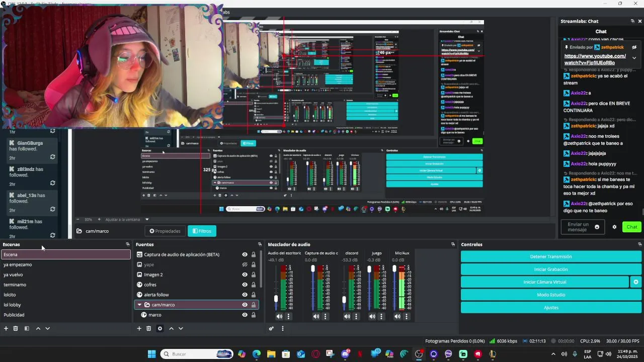Toggle lock on cofres source
This screenshot has width=644, height=362.
coord(254,285)
